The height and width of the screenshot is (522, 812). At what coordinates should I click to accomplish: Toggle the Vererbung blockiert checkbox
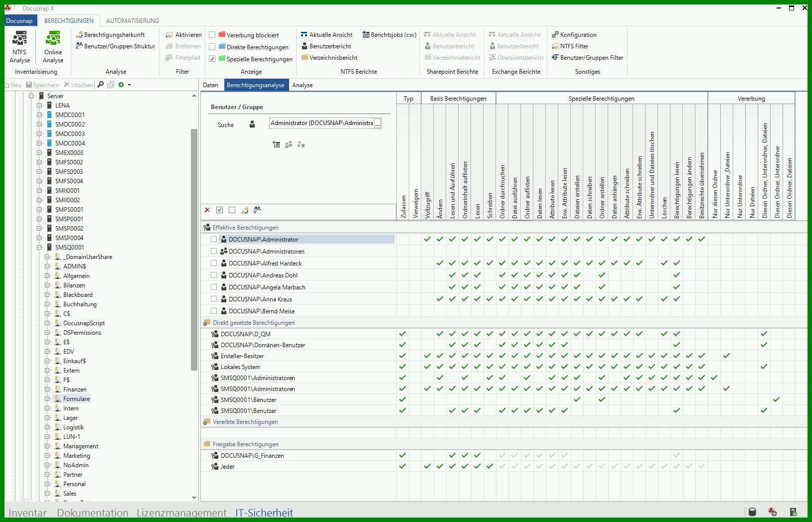pyautogui.click(x=212, y=35)
